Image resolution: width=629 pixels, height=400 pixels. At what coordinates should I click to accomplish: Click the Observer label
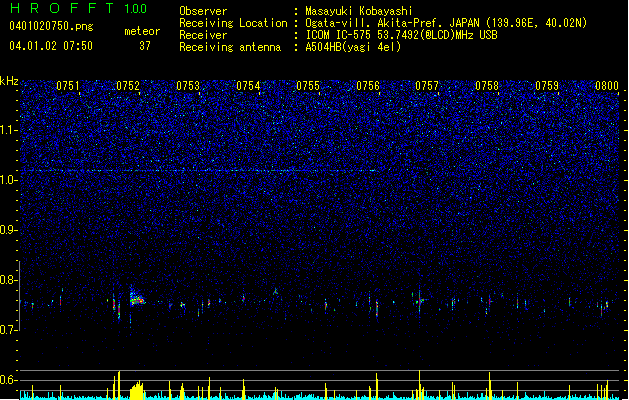(x=203, y=11)
